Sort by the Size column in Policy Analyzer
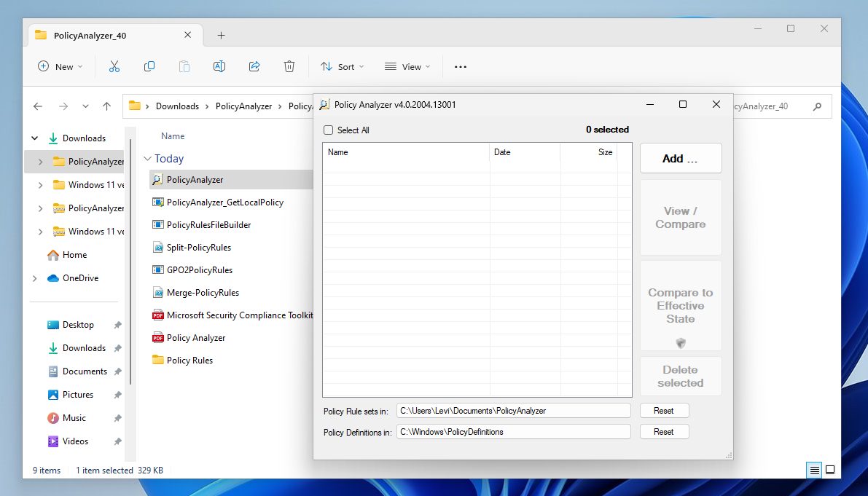The width and height of the screenshot is (868, 496). (588, 152)
